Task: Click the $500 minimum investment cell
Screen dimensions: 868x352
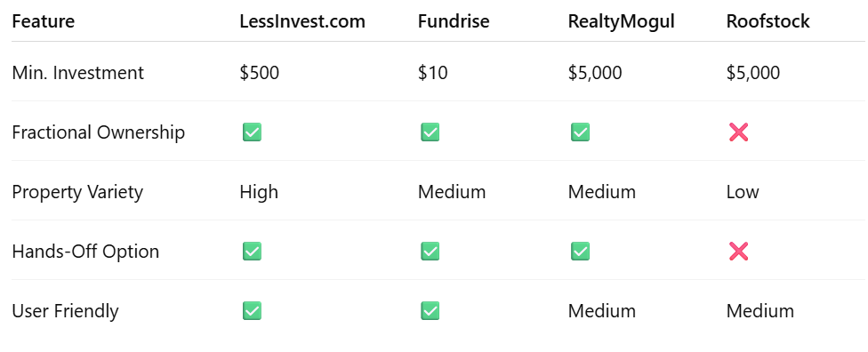Action: click(x=260, y=73)
